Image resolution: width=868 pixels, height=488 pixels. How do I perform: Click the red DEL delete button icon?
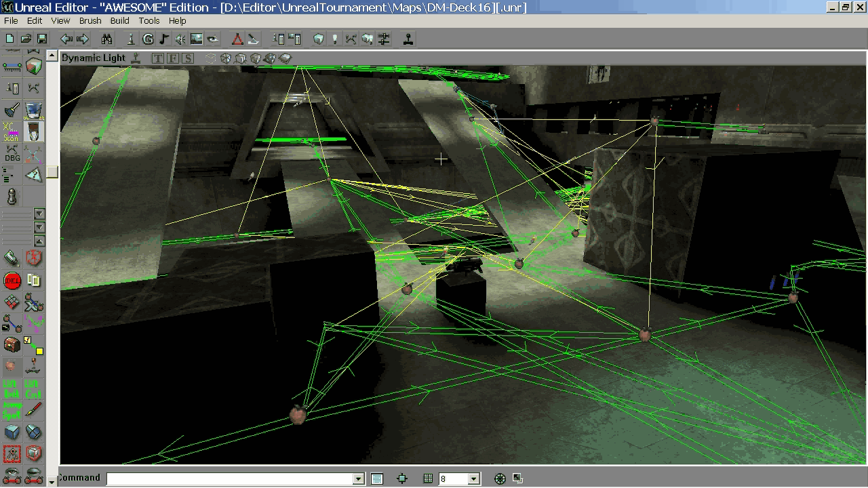click(x=12, y=281)
